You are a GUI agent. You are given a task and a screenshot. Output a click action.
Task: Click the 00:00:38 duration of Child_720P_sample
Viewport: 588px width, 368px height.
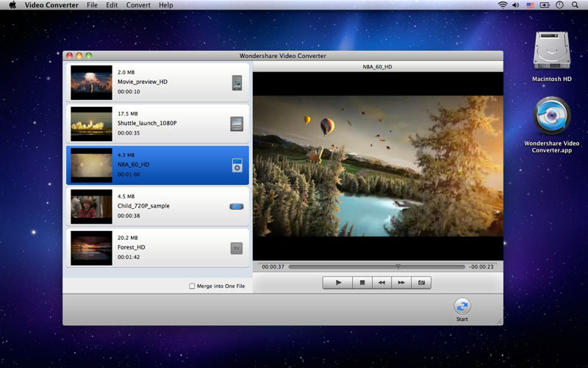129,216
